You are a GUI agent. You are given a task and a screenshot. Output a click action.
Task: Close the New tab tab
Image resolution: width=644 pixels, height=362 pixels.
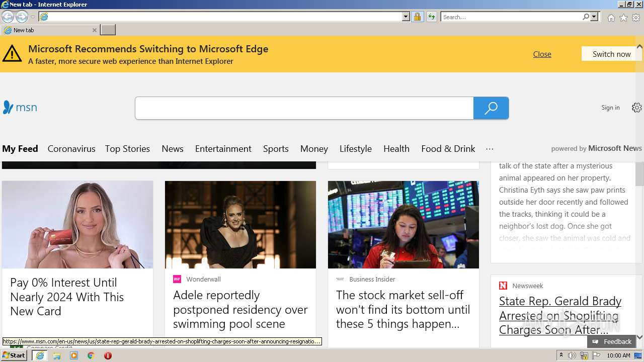[x=94, y=30]
